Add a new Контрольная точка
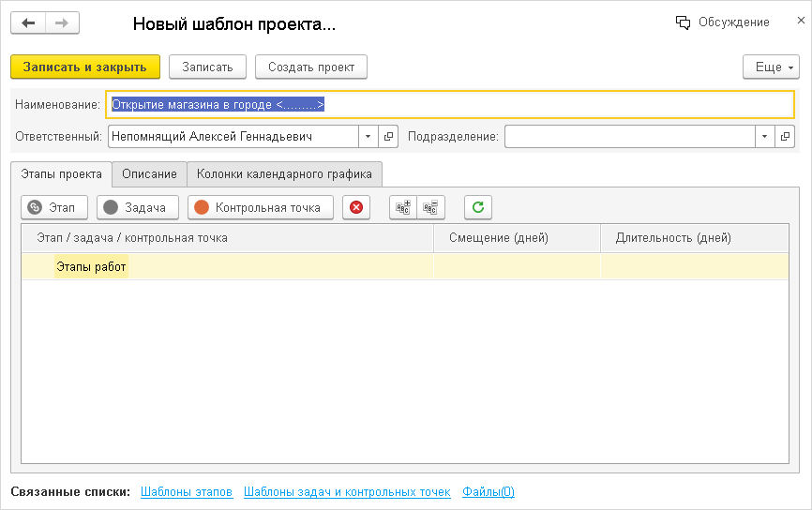The height and width of the screenshot is (510, 812). (260, 207)
